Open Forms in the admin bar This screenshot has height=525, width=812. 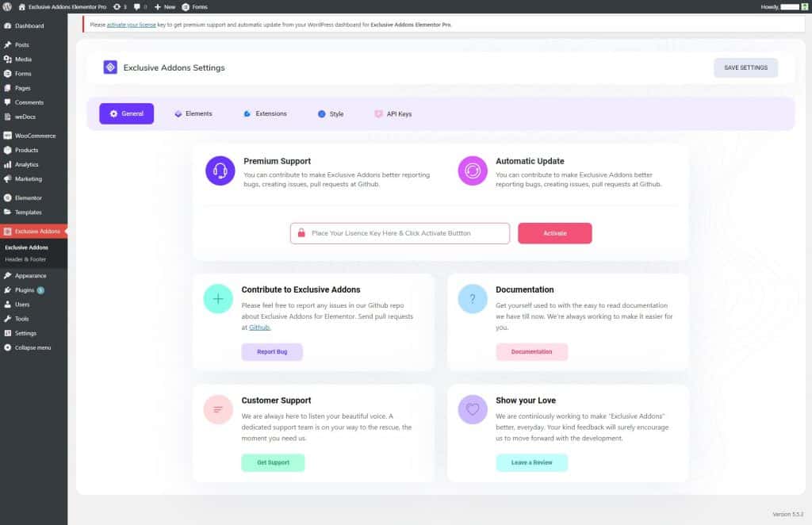[x=195, y=6]
